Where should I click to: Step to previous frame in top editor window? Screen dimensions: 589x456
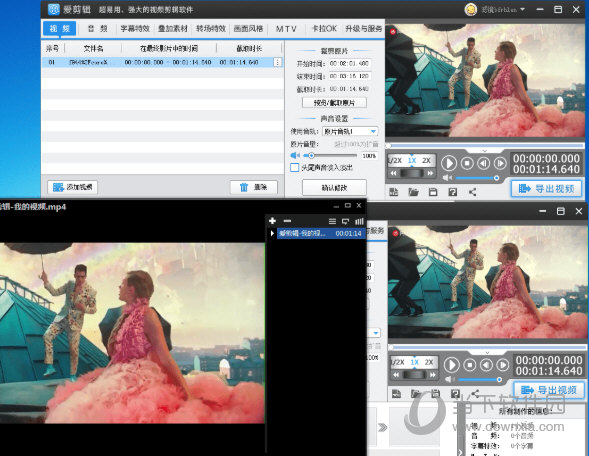(x=484, y=163)
